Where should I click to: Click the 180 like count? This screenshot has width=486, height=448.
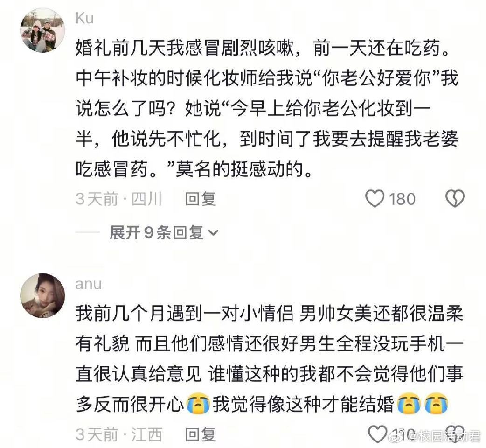point(402,199)
